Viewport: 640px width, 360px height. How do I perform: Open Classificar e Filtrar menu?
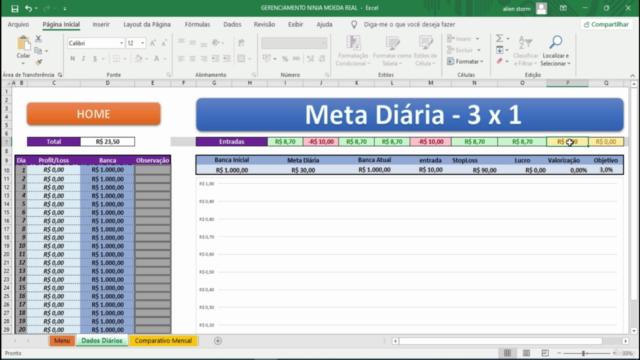[x=525, y=51]
